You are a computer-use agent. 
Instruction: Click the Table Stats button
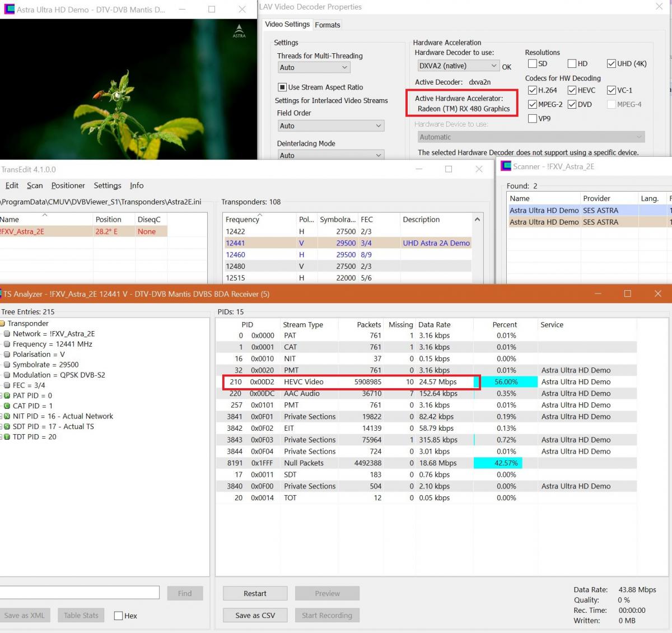click(x=81, y=615)
